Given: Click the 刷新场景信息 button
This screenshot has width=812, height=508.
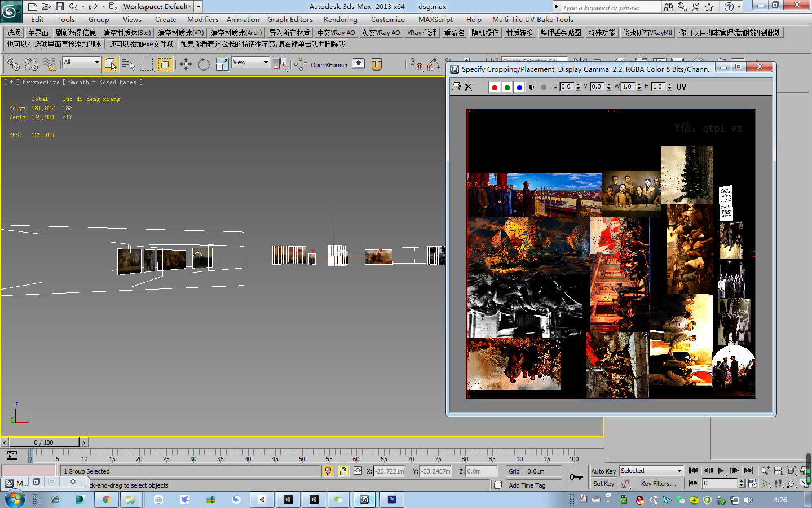Looking at the screenshot, I should point(76,33).
